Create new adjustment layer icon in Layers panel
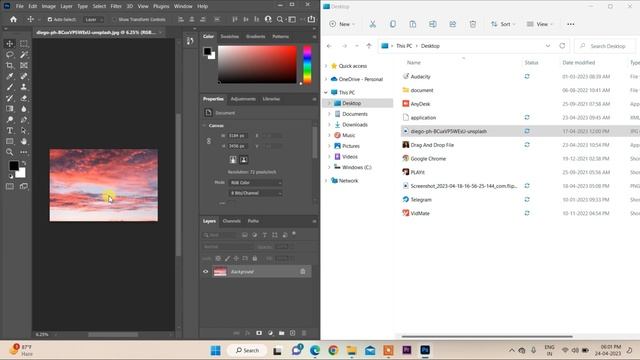640x360 pixels. (270, 333)
